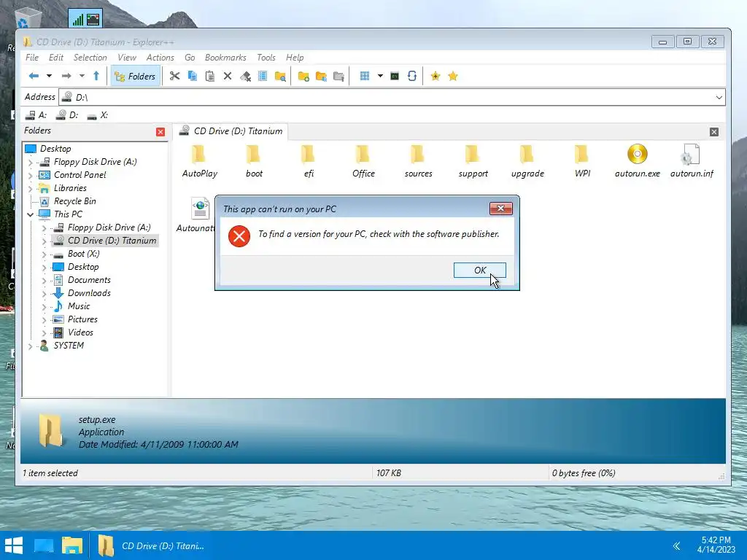Select Videos in the folder tree
747x560 pixels.
point(80,332)
